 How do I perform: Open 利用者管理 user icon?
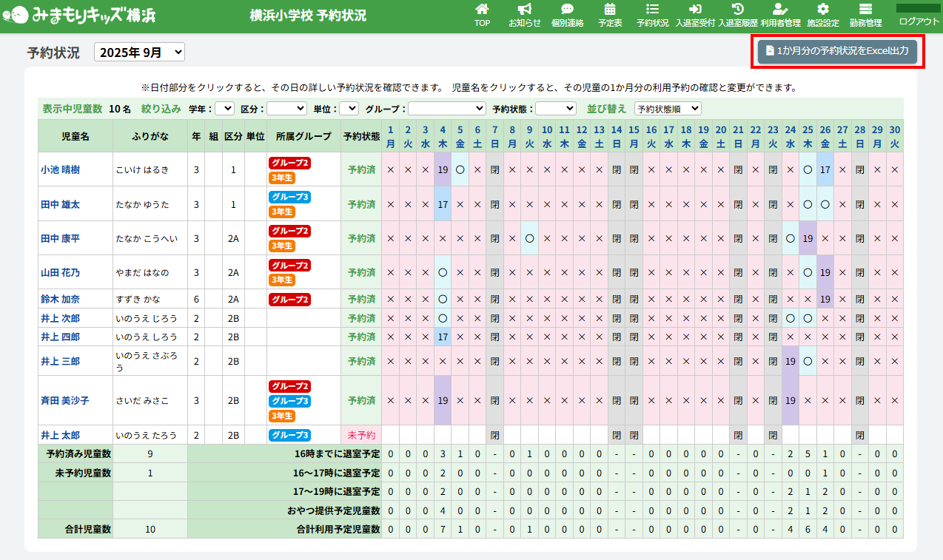(x=780, y=10)
